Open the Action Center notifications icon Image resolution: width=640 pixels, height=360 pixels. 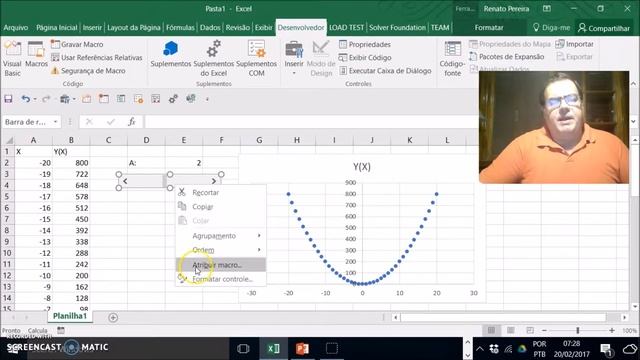606,349
